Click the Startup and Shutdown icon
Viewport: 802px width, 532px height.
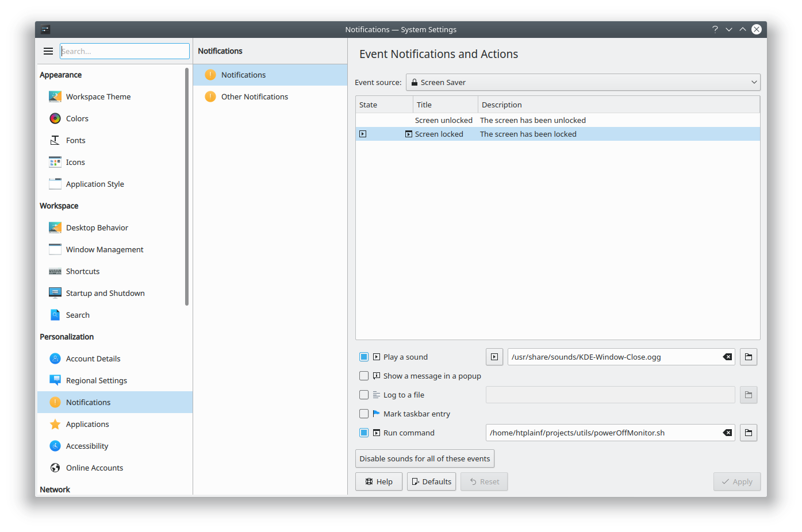coord(55,293)
